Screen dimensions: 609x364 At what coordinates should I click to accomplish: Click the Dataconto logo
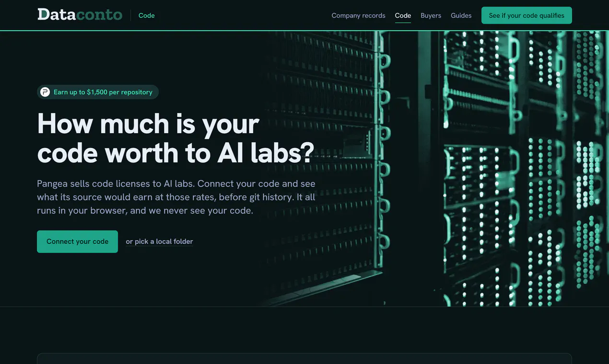[80, 15]
